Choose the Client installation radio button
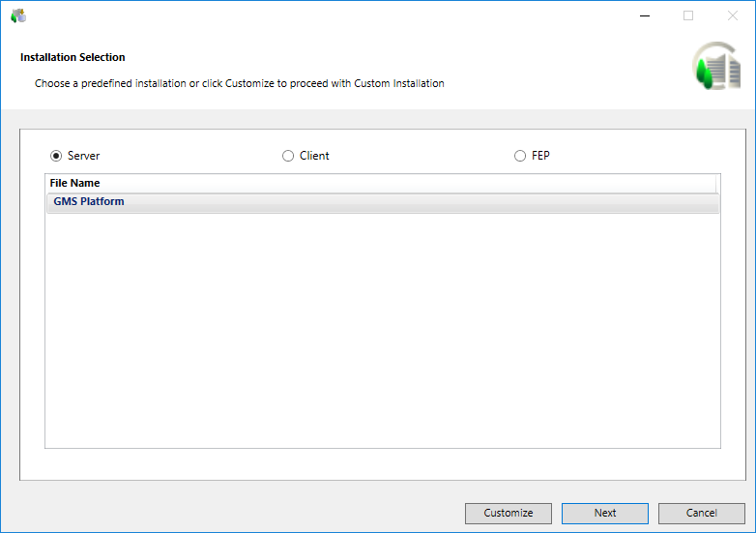This screenshot has height=533, width=756. tap(288, 156)
